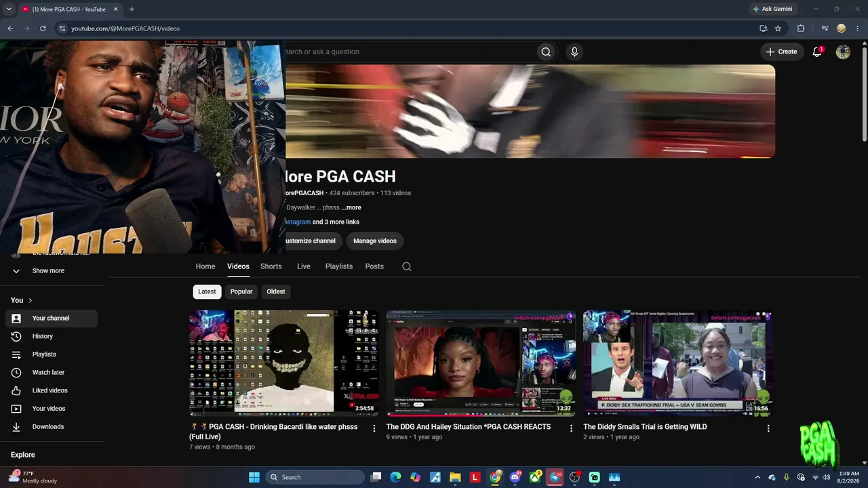Open Discord from the taskbar

pyautogui.click(x=515, y=477)
